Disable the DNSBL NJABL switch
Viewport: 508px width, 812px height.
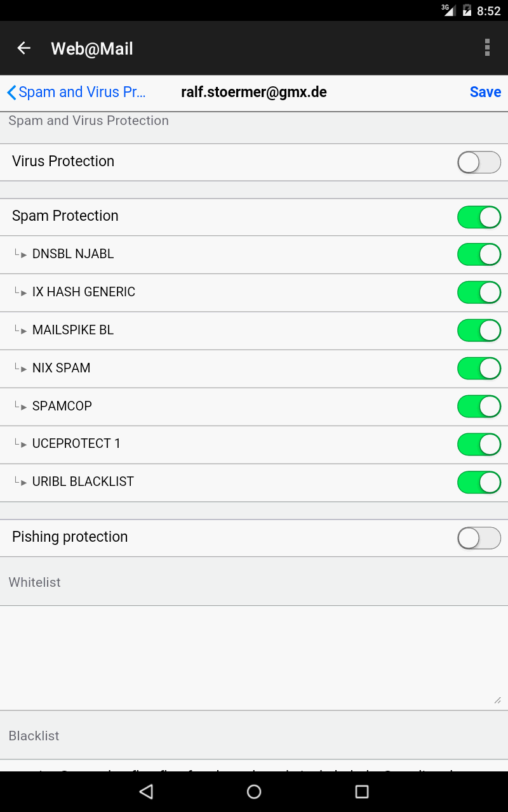point(479,255)
